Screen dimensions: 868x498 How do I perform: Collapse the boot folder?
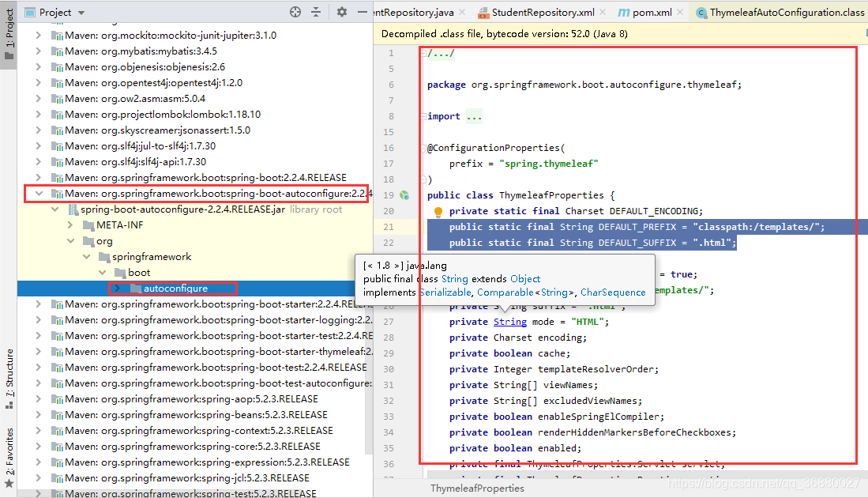pyautogui.click(x=103, y=273)
